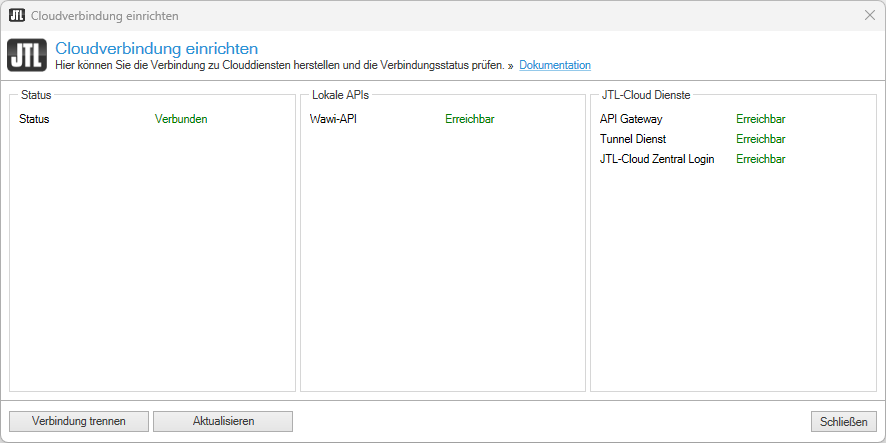Refresh status with Aktualisieren button
The width and height of the screenshot is (886, 443).
coord(223,421)
